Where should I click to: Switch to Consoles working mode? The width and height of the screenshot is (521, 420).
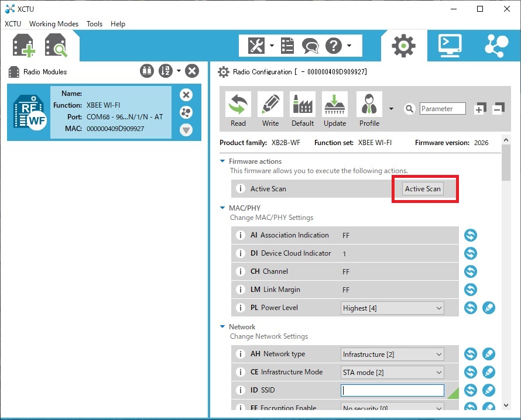tap(449, 46)
